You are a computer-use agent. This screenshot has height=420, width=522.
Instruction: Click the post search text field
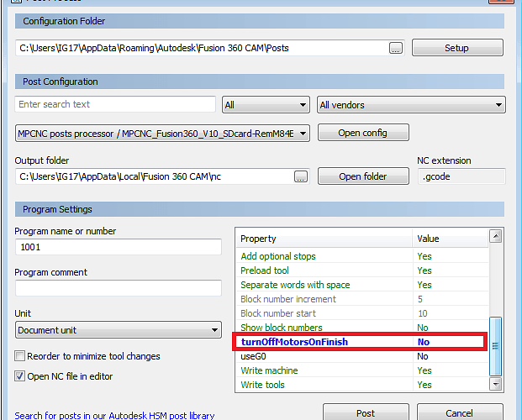[x=115, y=104]
